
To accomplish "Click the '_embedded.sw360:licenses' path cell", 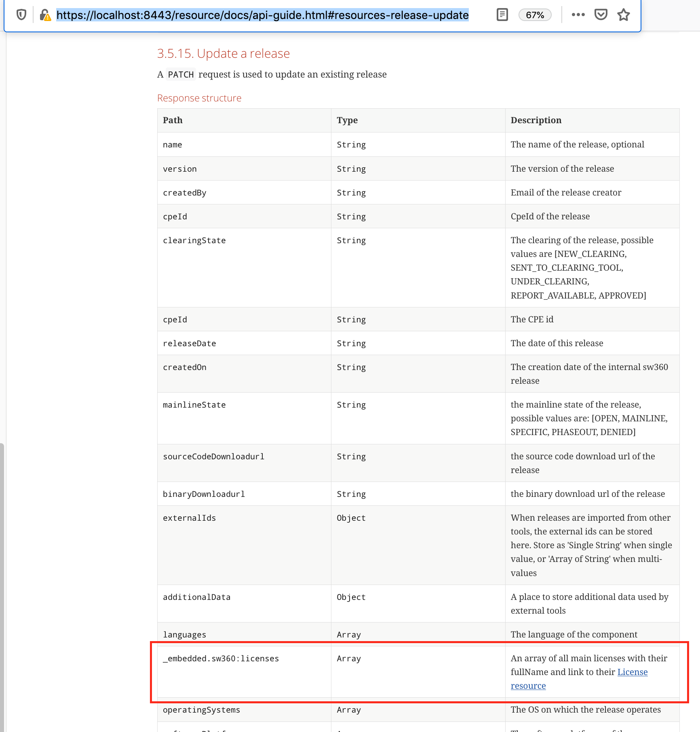I will (244, 672).
